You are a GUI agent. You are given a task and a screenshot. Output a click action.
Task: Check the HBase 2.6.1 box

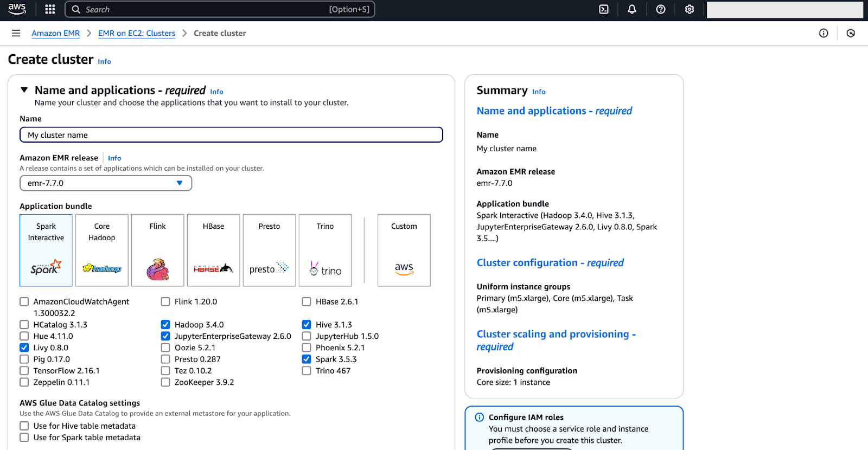click(x=307, y=301)
